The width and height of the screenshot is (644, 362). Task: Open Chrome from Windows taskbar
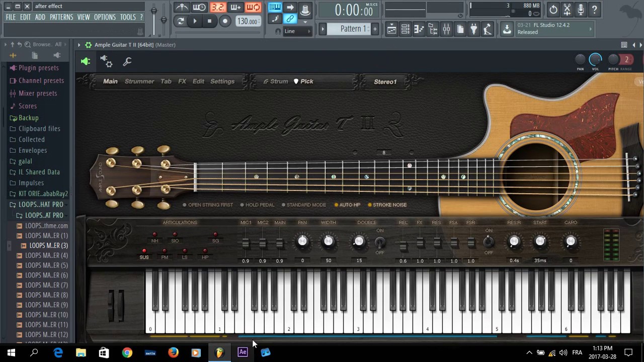click(x=127, y=352)
